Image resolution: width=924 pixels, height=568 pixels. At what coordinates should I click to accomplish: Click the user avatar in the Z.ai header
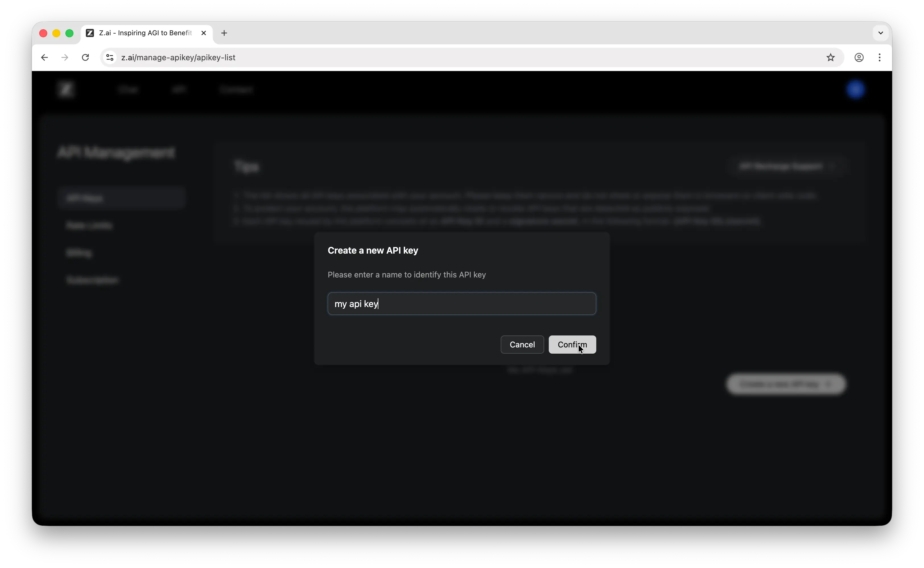tap(855, 89)
